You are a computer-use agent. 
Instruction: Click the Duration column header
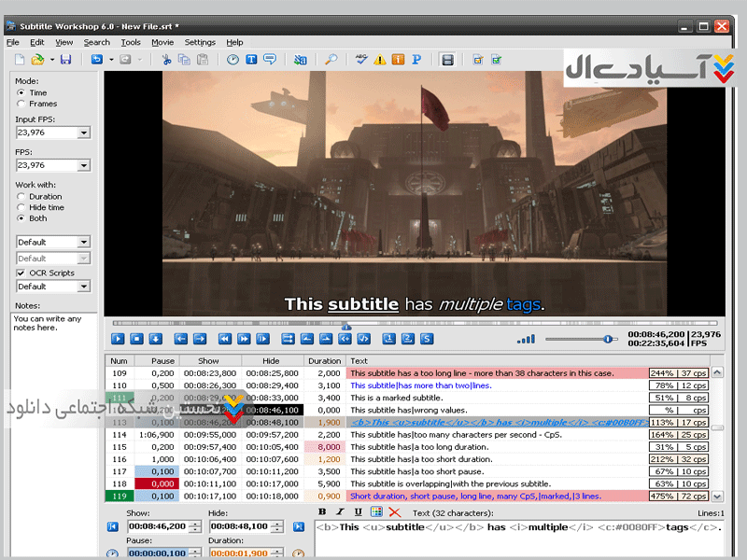325,361
